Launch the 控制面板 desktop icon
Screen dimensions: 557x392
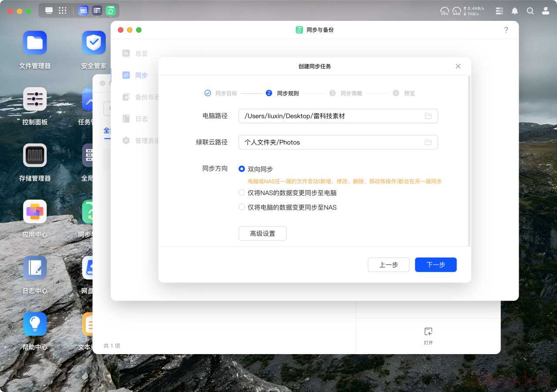point(35,99)
